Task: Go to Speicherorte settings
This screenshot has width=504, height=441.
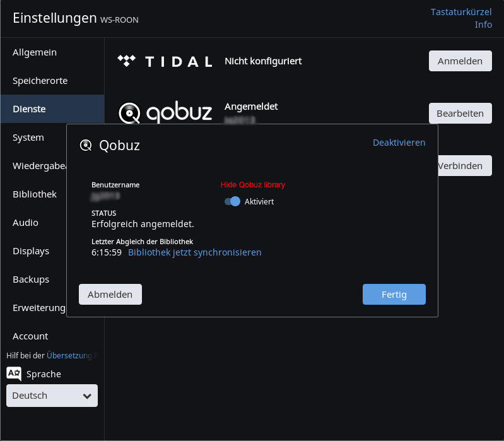Action: [40, 81]
